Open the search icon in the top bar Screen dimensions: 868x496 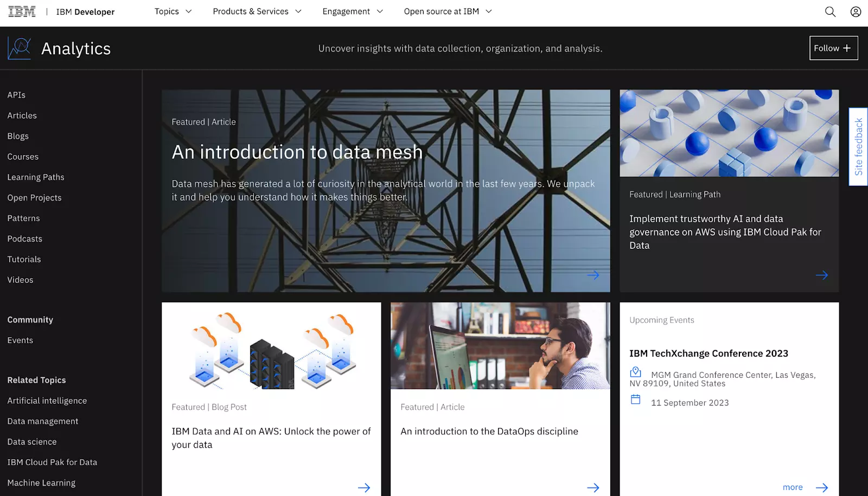pyautogui.click(x=830, y=11)
